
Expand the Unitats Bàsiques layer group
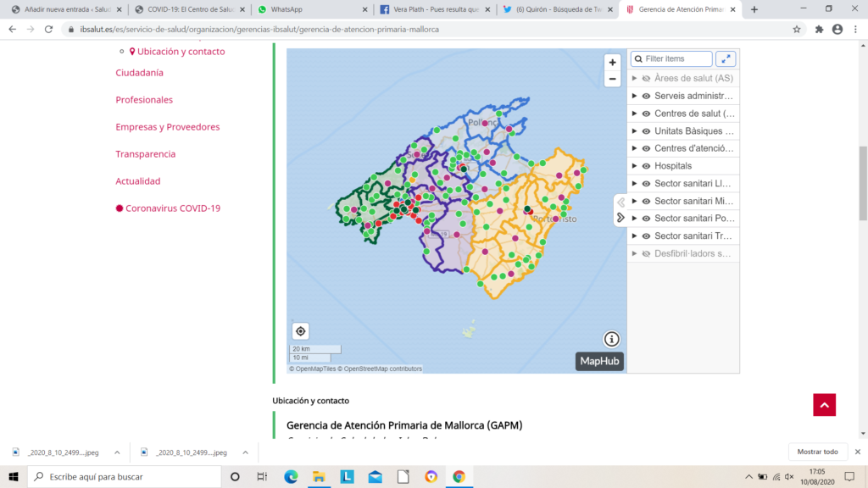pos(634,131)
